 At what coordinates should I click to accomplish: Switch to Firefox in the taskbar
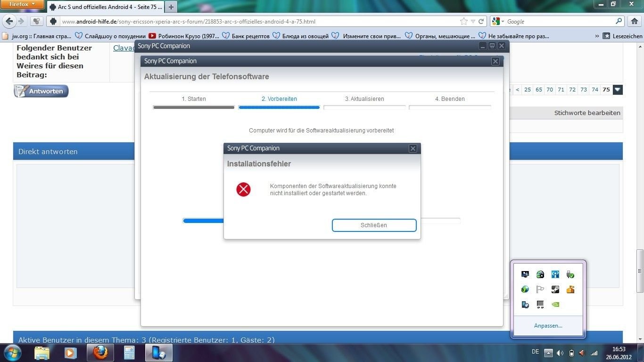(x=99, y=353)
